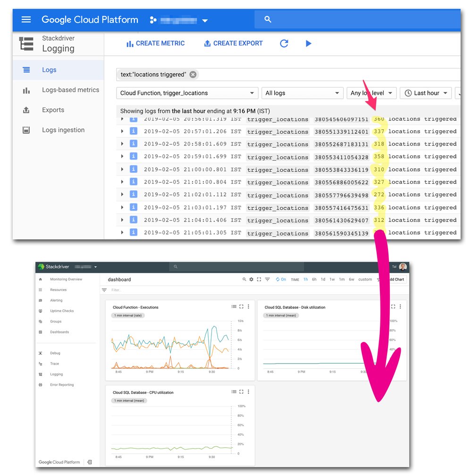Open the user avatar menu in Stackdriver
This screenshot has height=476, width=472.
tap(403, 266)
